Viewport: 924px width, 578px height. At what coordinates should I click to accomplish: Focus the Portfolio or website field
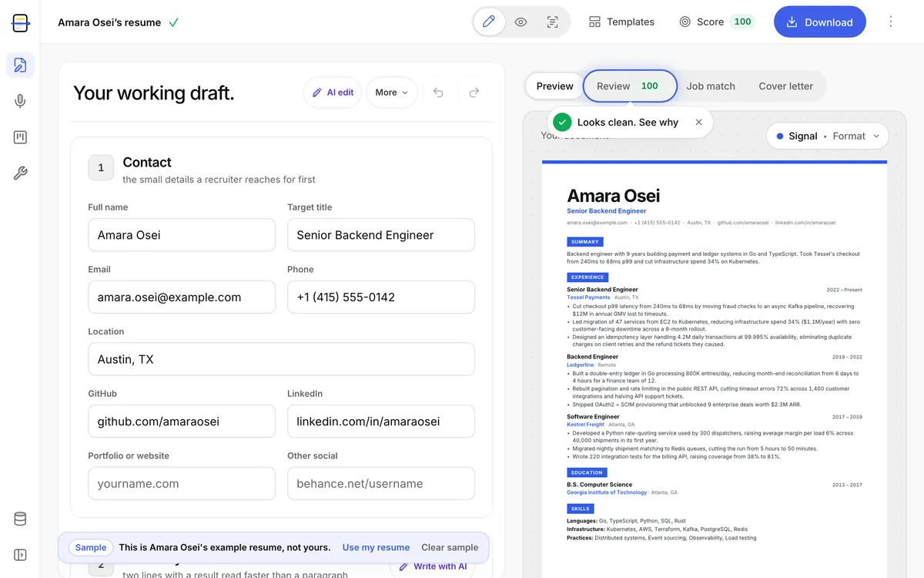[182, 484]
